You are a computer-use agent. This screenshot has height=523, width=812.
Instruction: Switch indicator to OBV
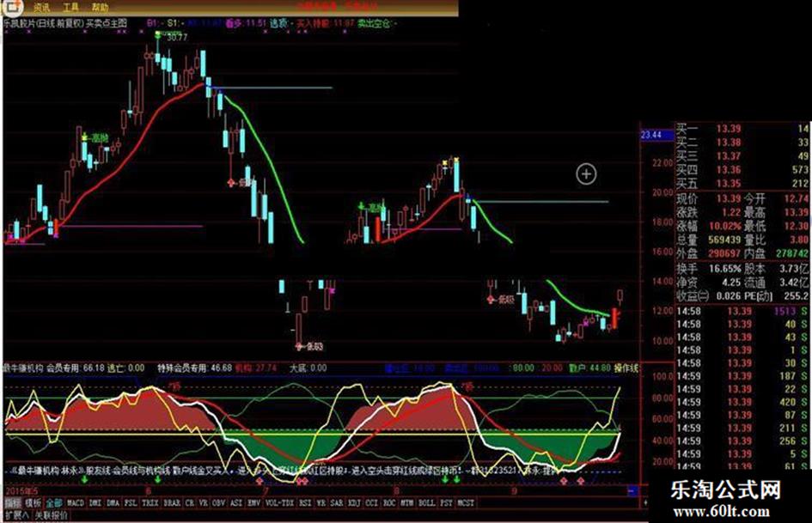pos(219,502)
